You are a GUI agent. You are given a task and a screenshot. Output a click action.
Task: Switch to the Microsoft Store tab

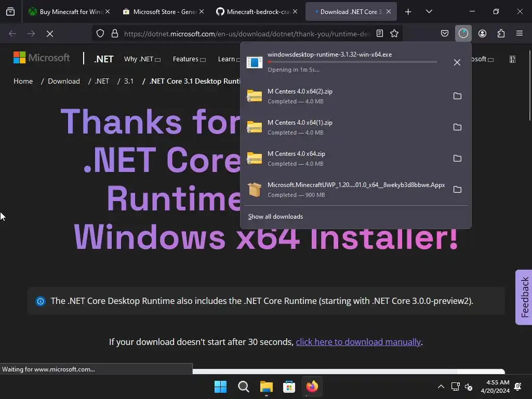click(x=164, y=11)
